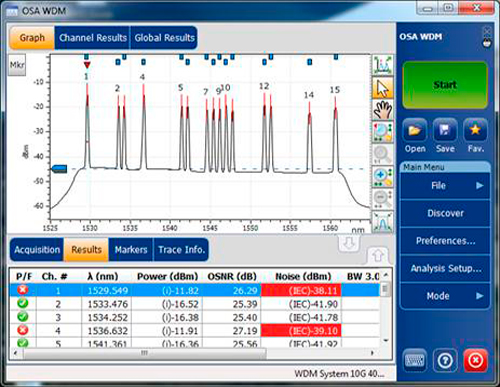This screenshot has height=387, width=500.
Task: Open Favorites star icon
Action: 475,130
